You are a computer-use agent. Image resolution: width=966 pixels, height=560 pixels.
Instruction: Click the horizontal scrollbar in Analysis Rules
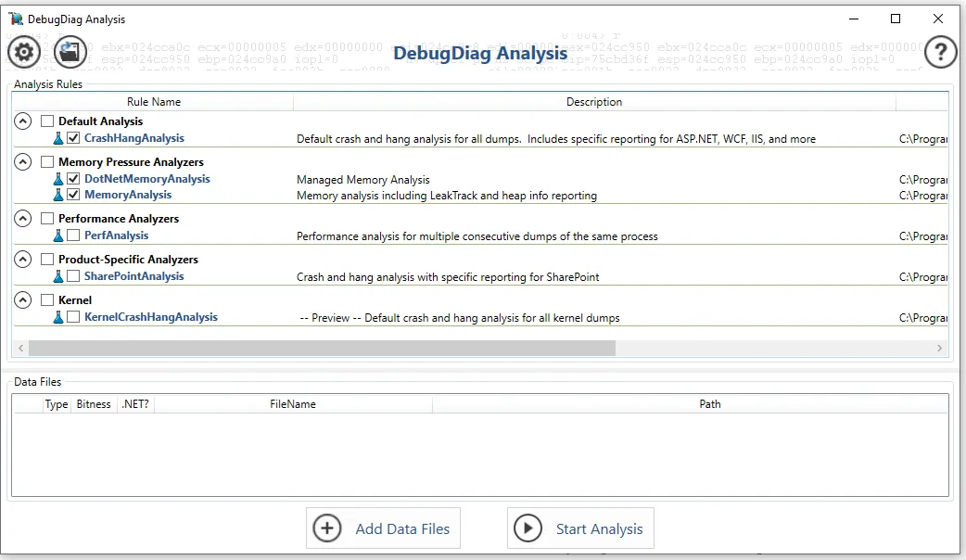click(322, 348)
